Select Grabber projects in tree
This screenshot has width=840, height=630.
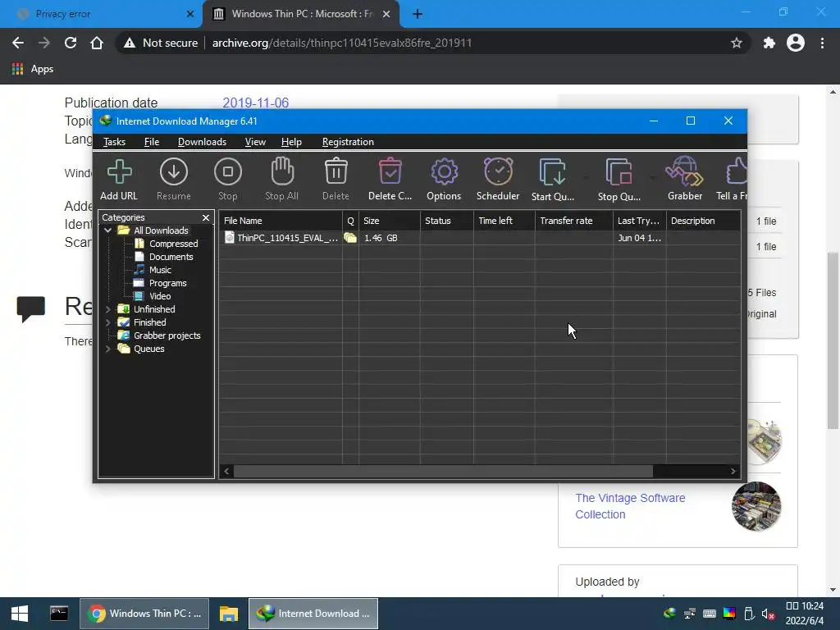tap(167, 336)
